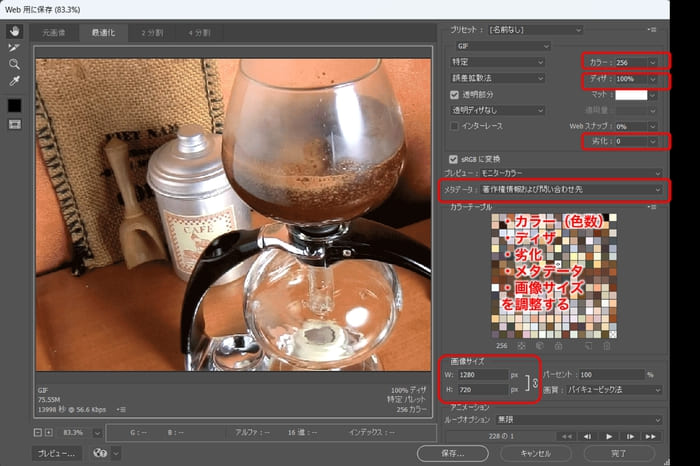
Task: Select the Hand tool
Action: pos(14,31)
